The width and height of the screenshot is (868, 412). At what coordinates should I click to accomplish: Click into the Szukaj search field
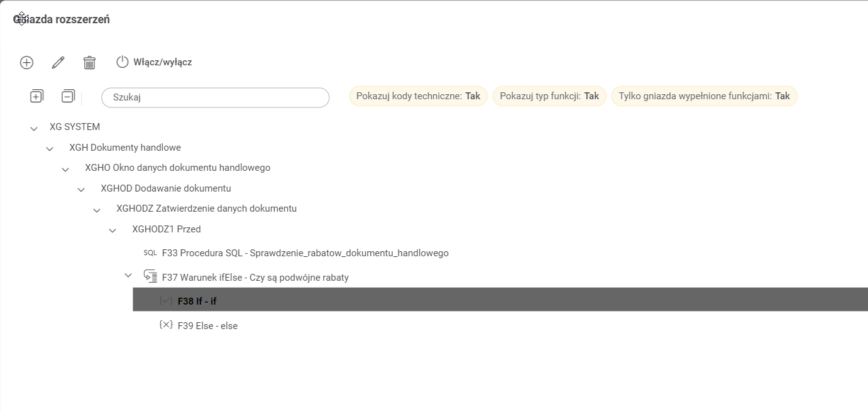click(x=215, y=97)
